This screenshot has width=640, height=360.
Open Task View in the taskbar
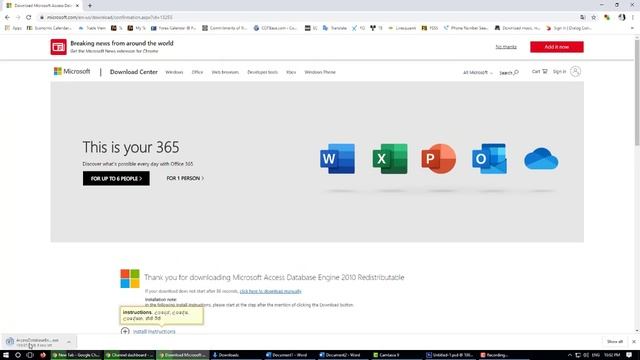tap(30, 355)
